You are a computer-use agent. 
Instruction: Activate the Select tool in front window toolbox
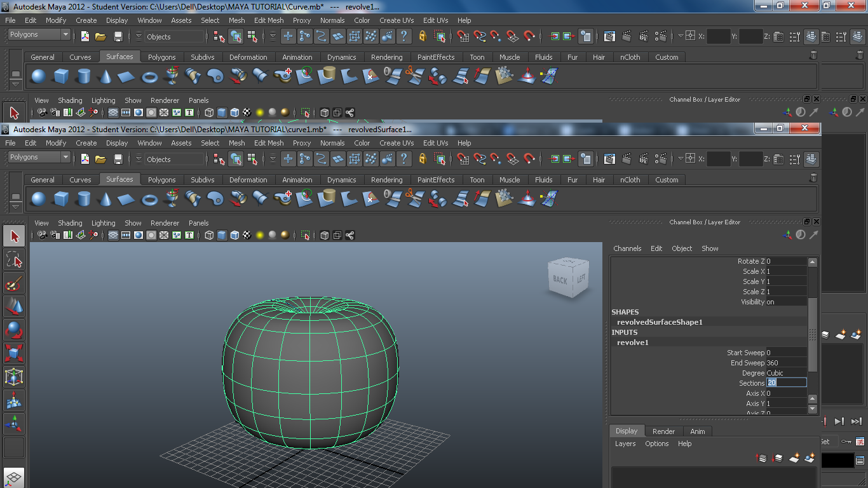14,236
